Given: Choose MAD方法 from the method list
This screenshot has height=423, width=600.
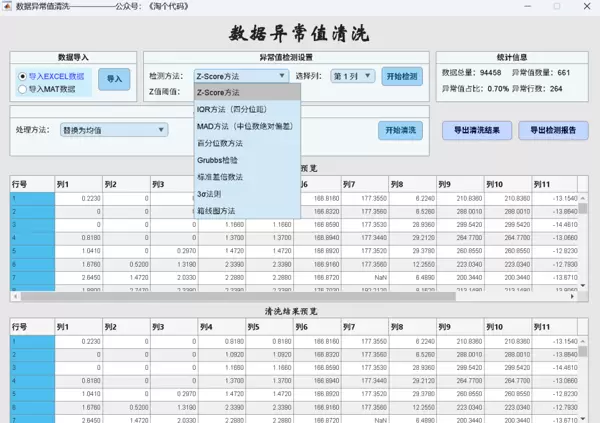Looking at the screenshot, I should (246, 126).
